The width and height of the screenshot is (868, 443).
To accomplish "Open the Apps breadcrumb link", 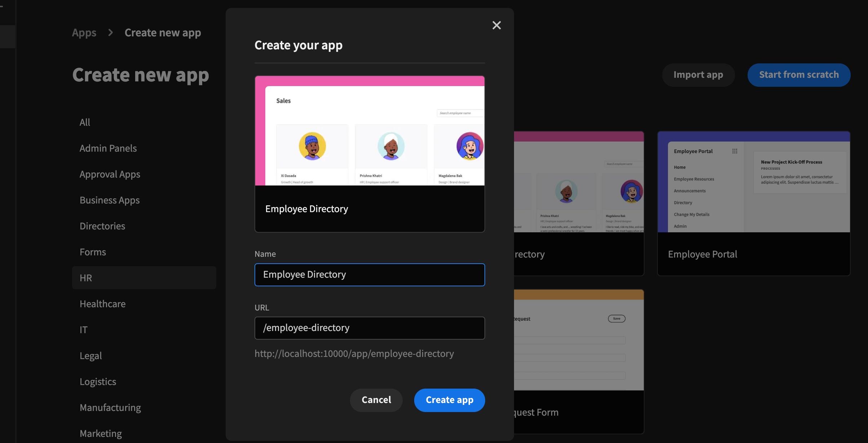I will (x=84, y=33).
